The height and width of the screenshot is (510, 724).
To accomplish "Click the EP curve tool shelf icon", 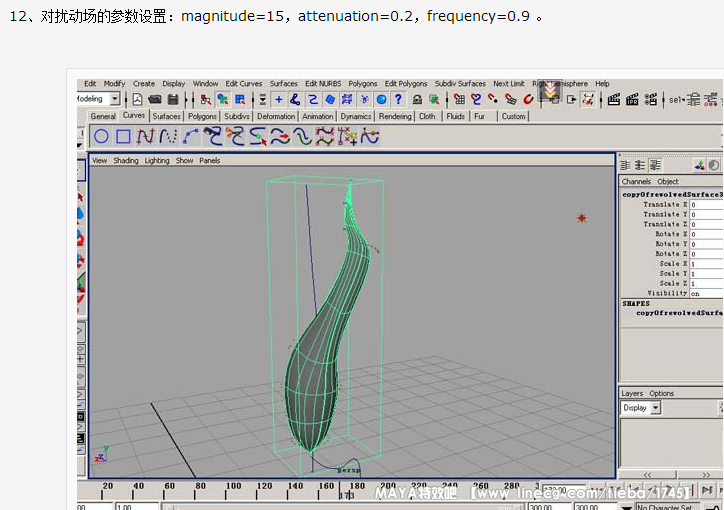I will pos(168,137).
